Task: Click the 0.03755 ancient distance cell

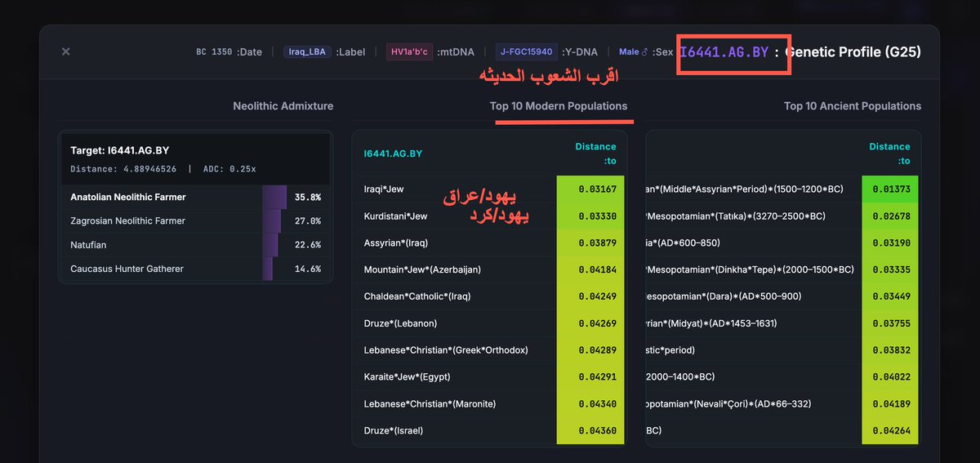Action: pos(890,323)
